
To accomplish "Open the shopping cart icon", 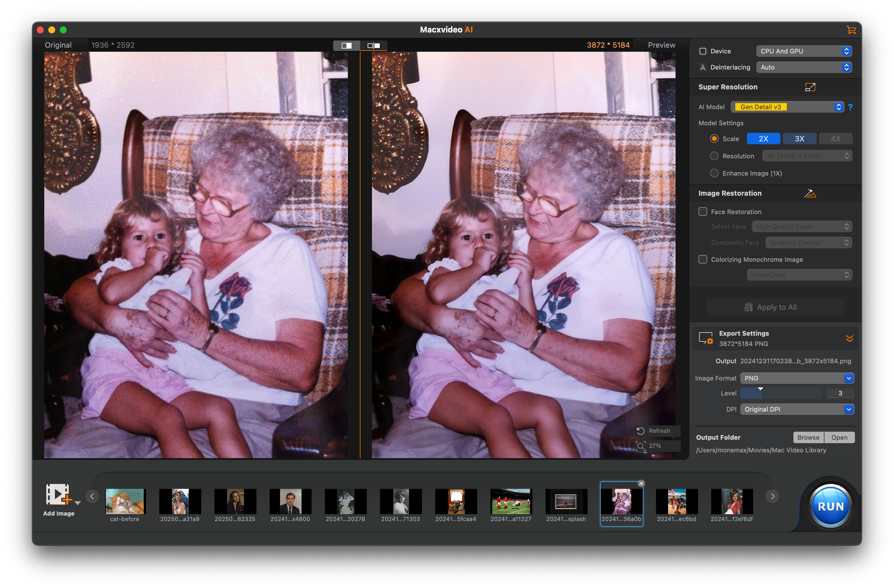I will point(851,30).
